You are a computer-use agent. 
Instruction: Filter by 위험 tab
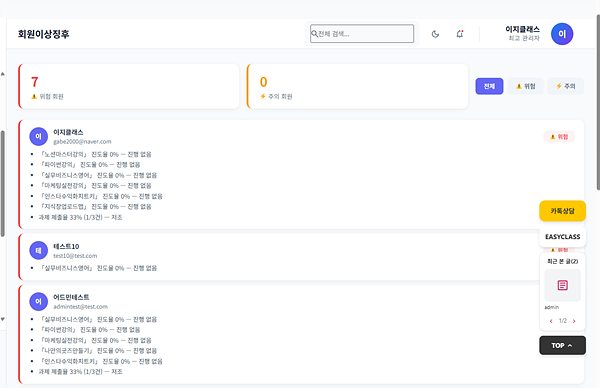pos(526,86)
